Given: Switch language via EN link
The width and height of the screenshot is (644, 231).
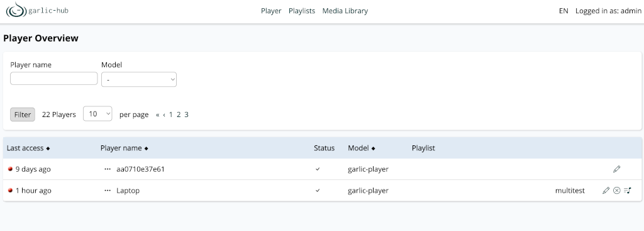Looking at the screenshot, I should pyautogui.click(x=563, y=11).
